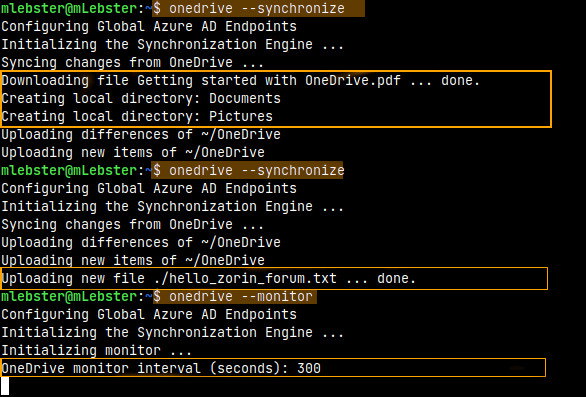Click the OneDrive monitor interval 300 line
Image resolution: width=586 pixels, height=397 pixels.
click(161, 369)
